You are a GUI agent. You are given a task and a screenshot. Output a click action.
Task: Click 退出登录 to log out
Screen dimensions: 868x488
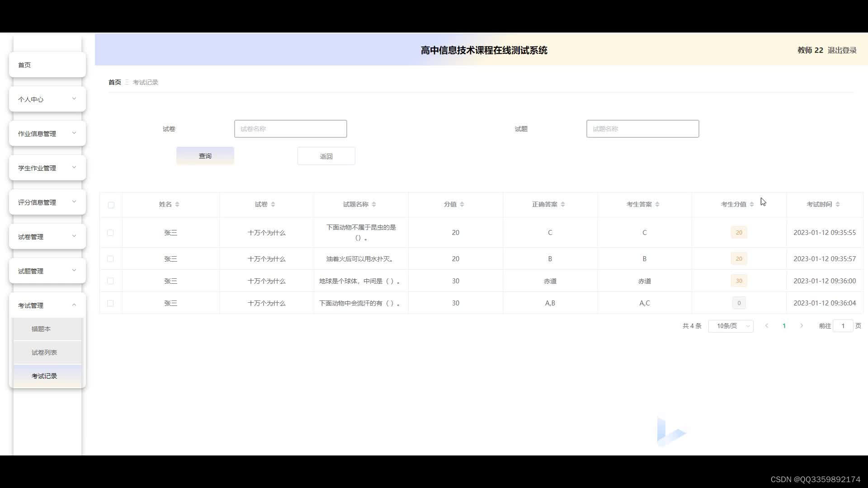(x=842, y=50)
